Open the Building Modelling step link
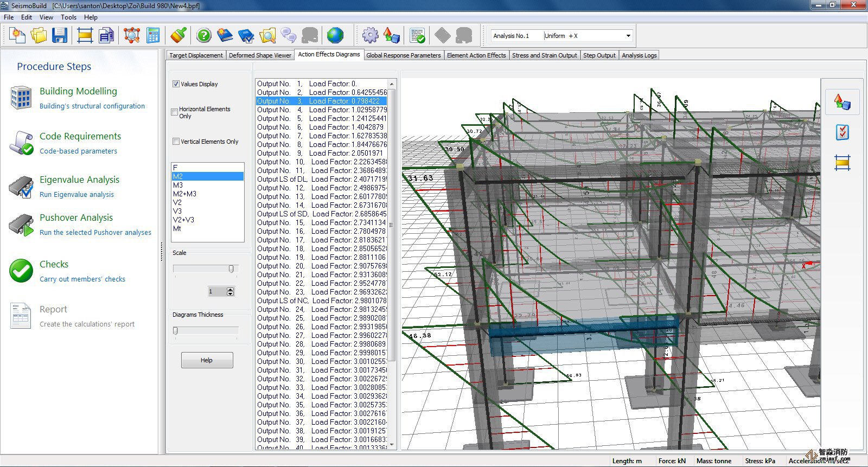This screenshot has width=868, height=467. coord(78,91)
